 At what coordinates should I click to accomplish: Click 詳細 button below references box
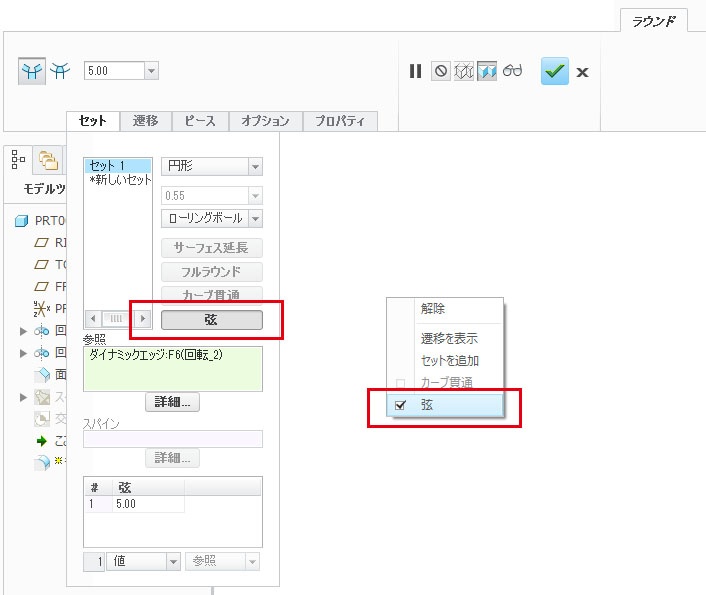172,402
